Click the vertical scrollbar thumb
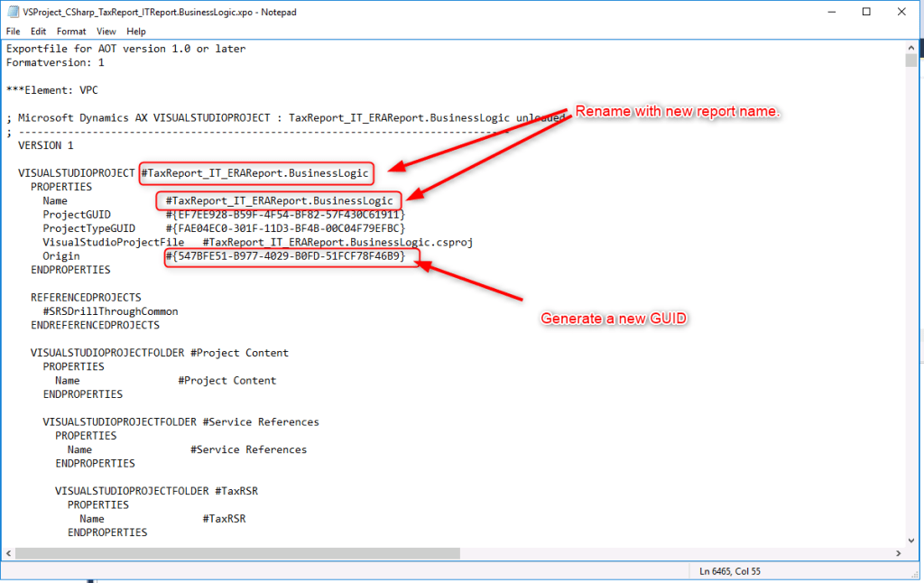The height and width of the screenshot is (583, 924). point(910,61)
